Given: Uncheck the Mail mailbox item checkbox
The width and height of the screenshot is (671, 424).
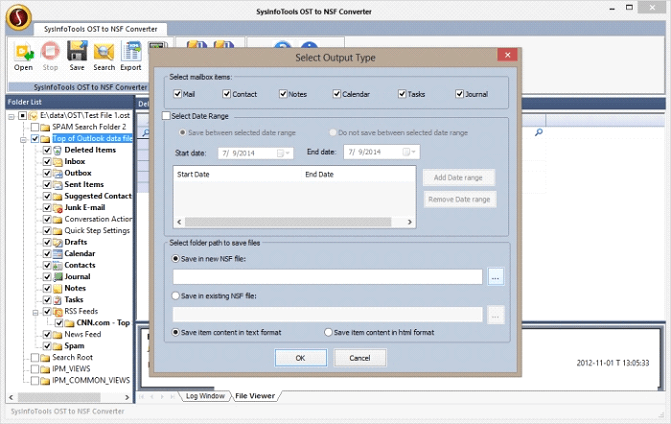Looking at the screenshot, I should [178, 94].
